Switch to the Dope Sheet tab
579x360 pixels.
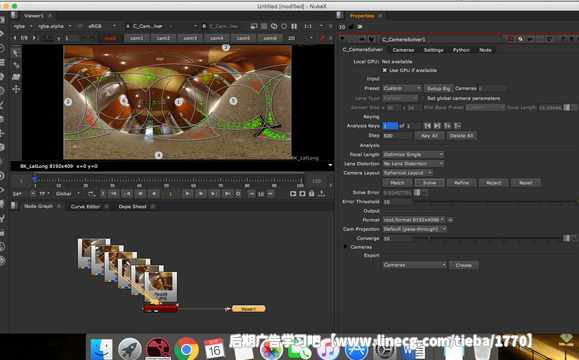[132, 207]
